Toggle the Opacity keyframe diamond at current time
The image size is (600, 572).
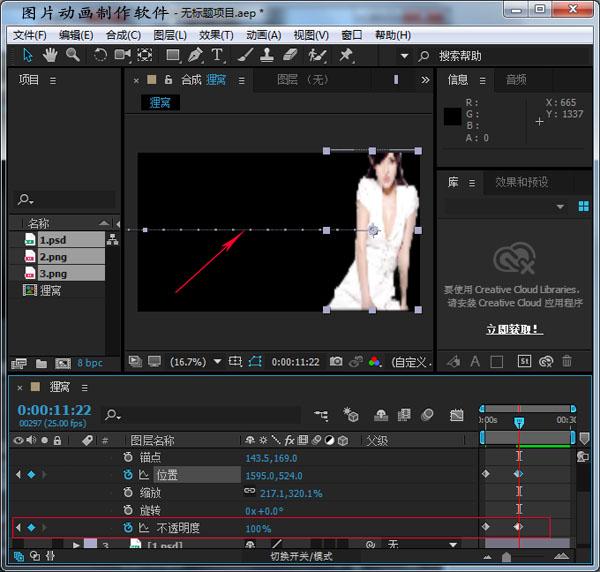[31, 528]
